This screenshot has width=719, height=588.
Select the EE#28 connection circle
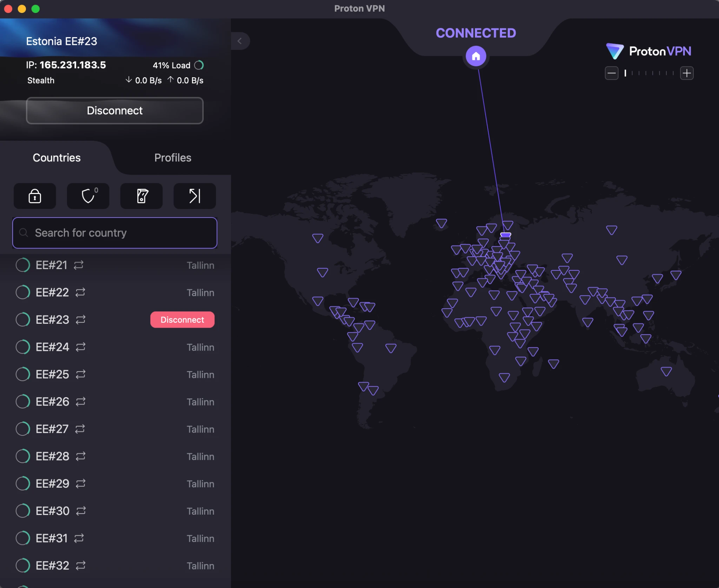[x=22, y=456]
